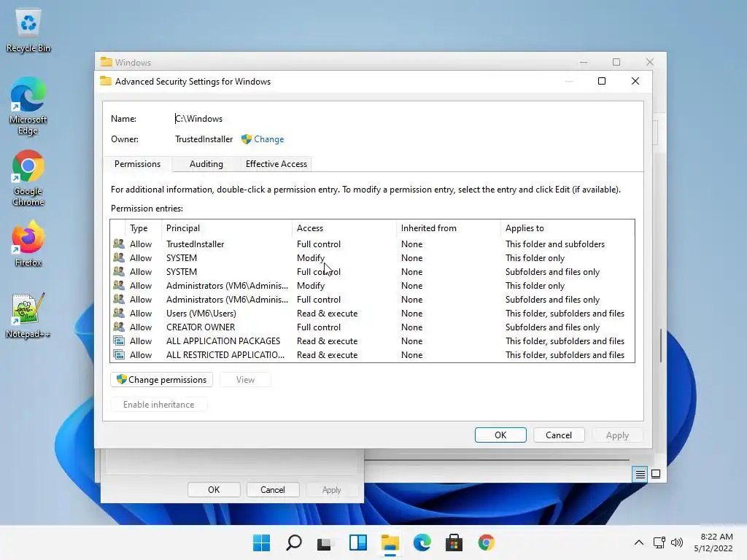Open the clock and date panel
The width and height of the screenshot is (747, 560).
tap(713, 542)
